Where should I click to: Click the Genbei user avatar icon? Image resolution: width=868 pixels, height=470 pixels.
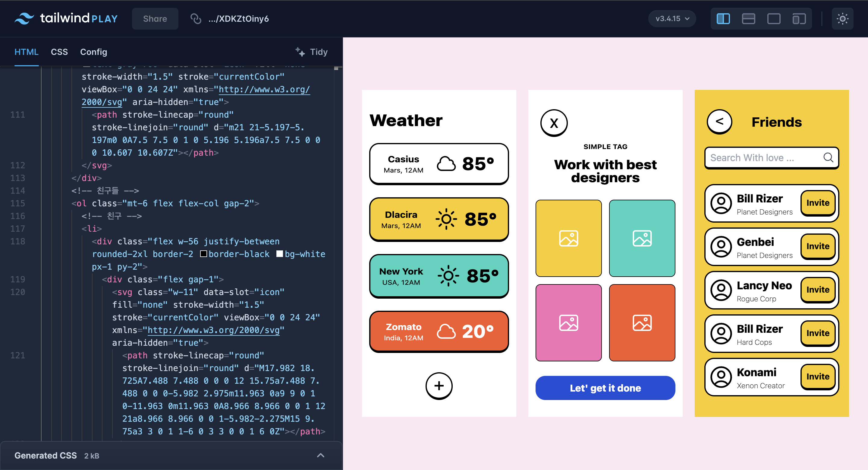click(x=721, y=246)
